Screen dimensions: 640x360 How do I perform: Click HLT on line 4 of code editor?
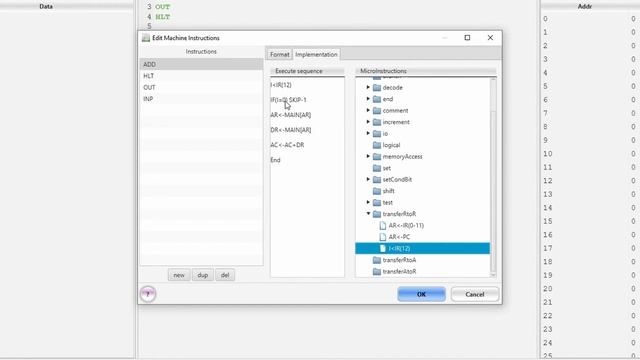click(x=162, y=17)
